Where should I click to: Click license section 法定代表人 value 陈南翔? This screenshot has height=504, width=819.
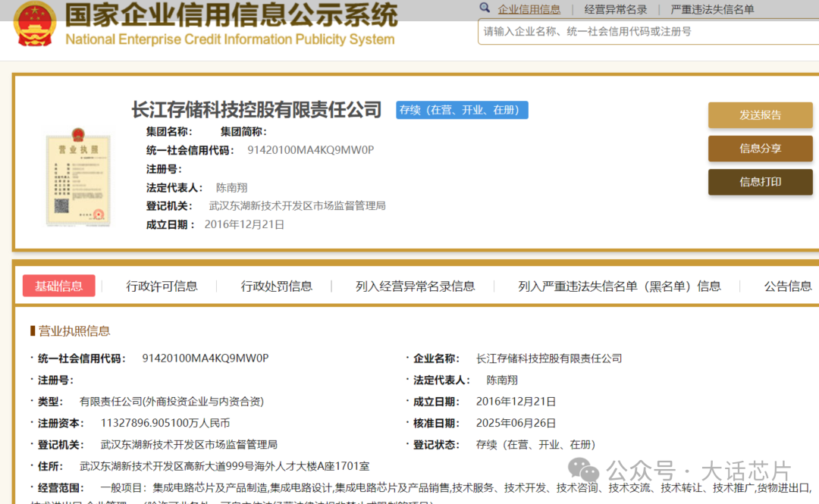click(x=501, y=380)
